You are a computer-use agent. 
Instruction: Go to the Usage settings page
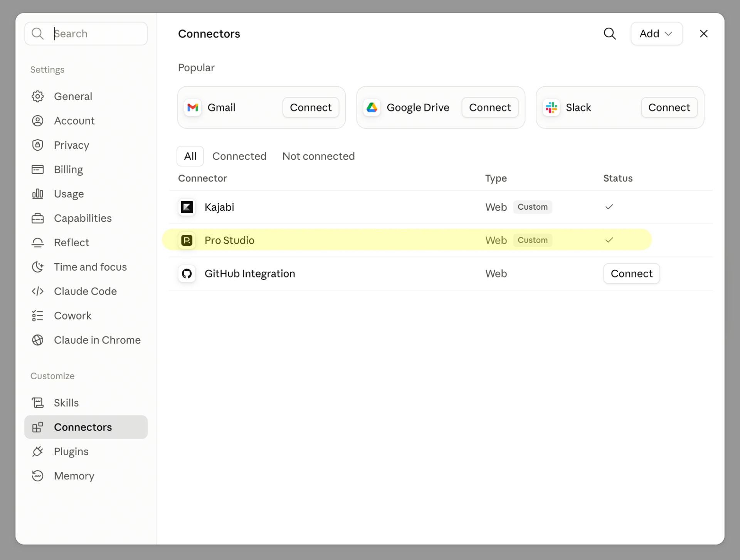coord(86,194)
